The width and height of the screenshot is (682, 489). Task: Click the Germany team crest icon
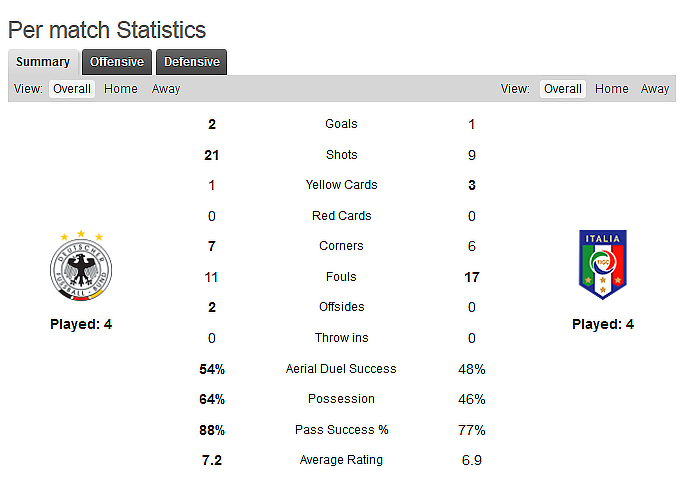[81, 267]
